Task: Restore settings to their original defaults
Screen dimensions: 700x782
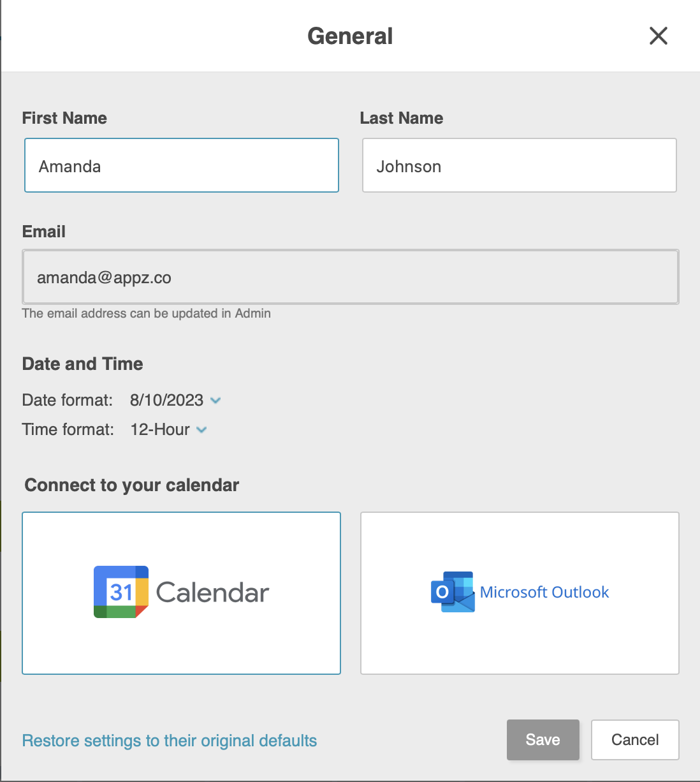Action: click(x=170, y=741)
